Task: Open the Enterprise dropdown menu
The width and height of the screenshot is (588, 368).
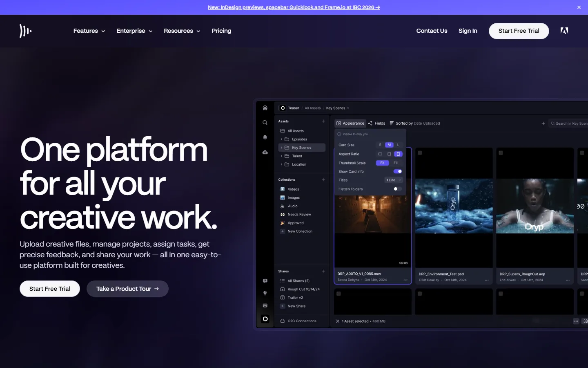Action: (134, 31)
